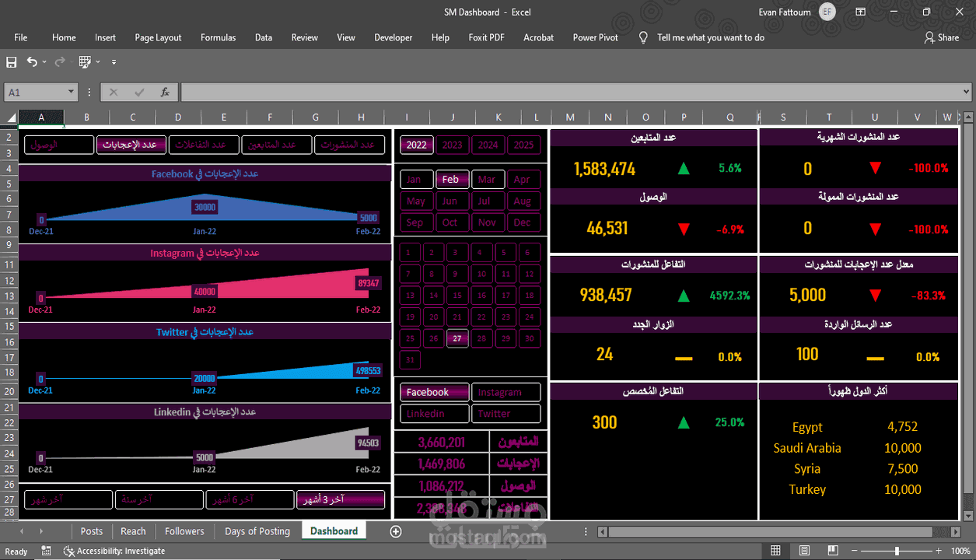Click the عدد المتابعين metric button
This screenshot has height=560, width=976.
coord(275,145)
